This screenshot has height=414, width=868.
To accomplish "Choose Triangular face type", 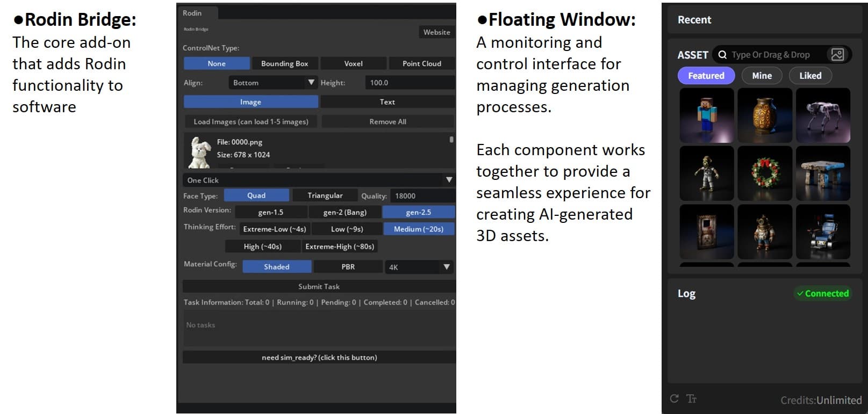I will tap(325, 195).
